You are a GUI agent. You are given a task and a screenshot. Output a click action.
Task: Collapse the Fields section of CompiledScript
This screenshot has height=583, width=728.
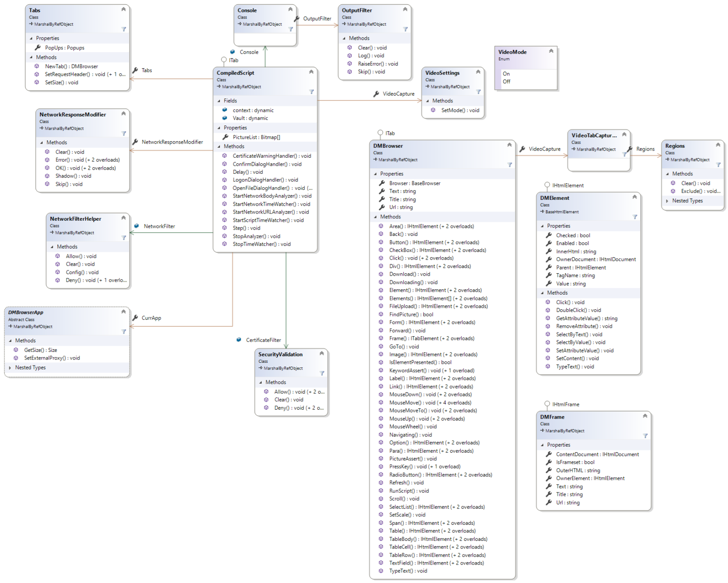[x=220, y=100]
